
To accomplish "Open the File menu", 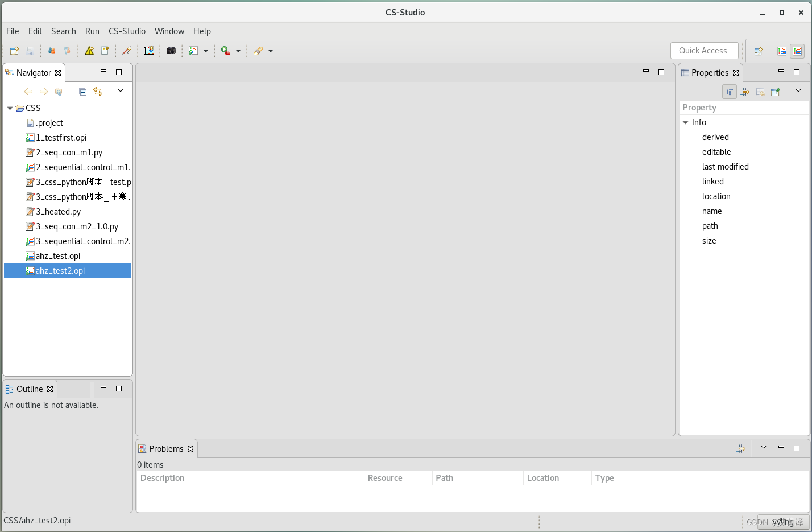I will (13, 31).
